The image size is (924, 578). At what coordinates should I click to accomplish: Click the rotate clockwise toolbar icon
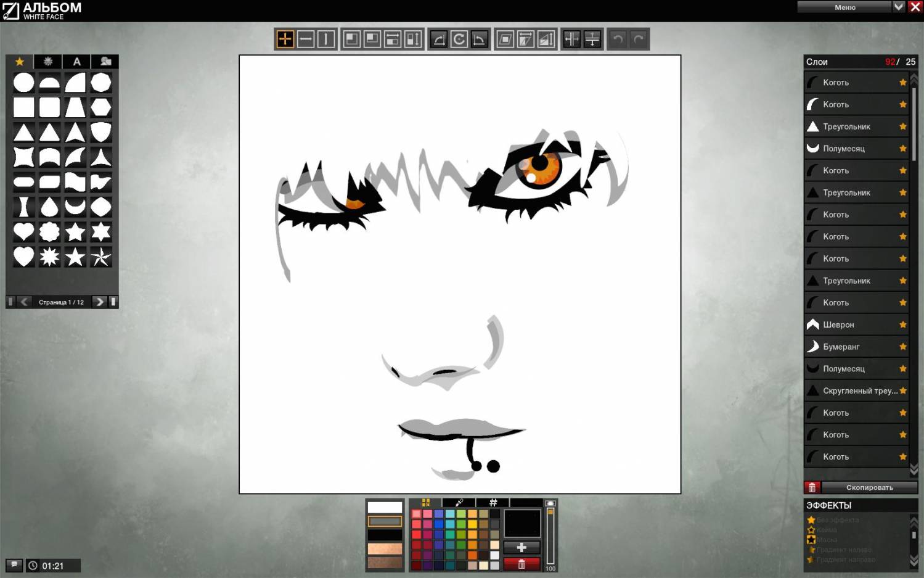tap(459, 39)
